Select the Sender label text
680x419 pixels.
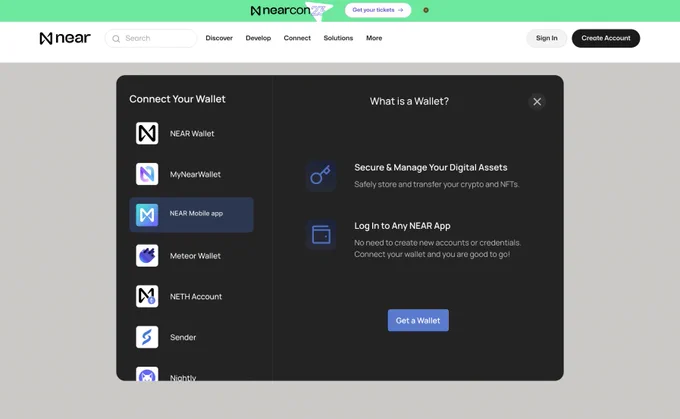(183, 337)
